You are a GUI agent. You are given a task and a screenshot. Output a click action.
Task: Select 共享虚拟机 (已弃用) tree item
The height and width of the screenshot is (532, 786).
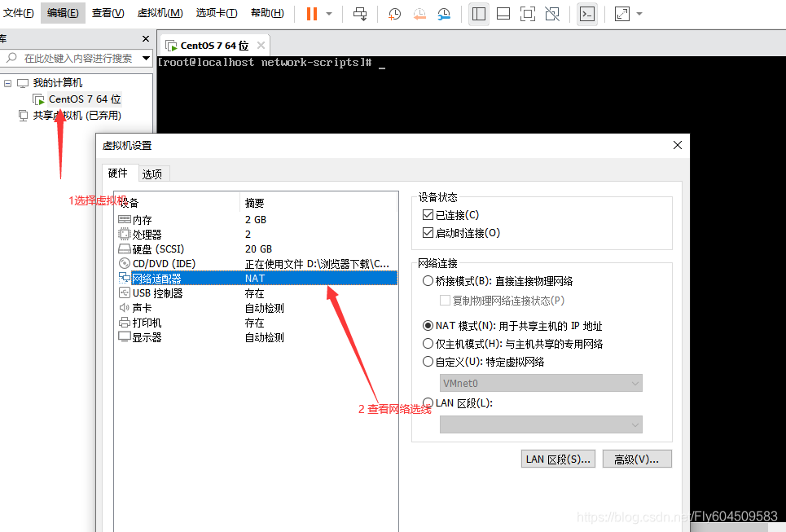pos(77,116)
